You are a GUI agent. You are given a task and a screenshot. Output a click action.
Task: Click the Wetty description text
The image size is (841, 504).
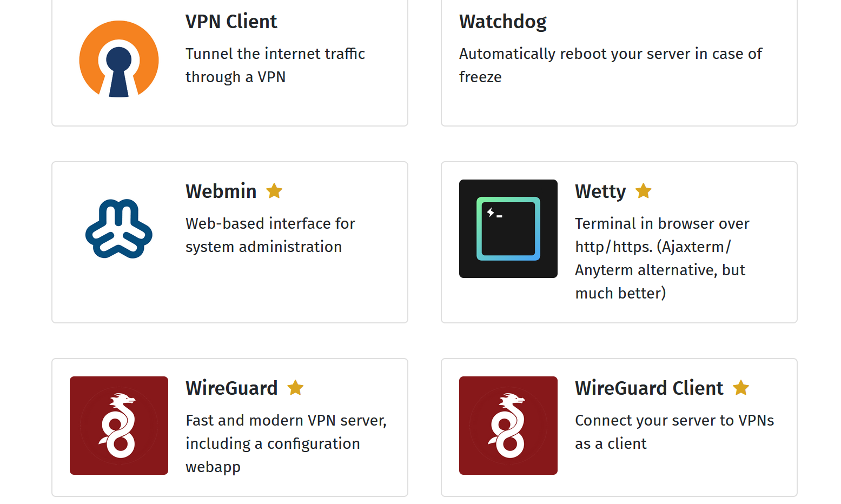coord(662,258)
